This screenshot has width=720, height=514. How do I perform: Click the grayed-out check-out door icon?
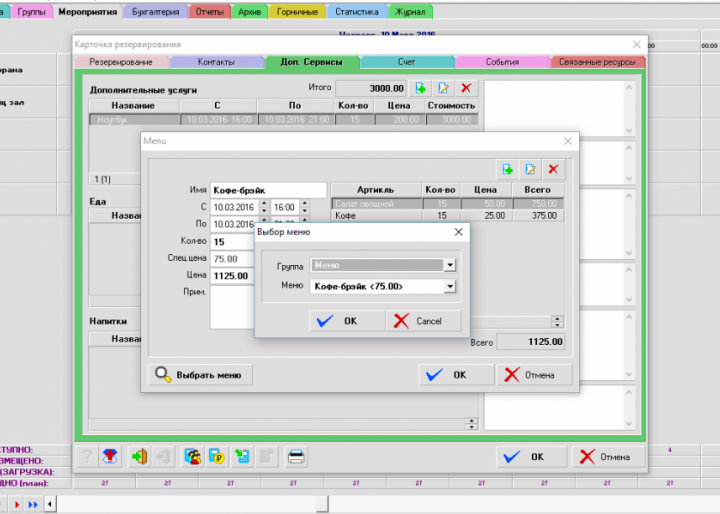[x=163, y=457]
